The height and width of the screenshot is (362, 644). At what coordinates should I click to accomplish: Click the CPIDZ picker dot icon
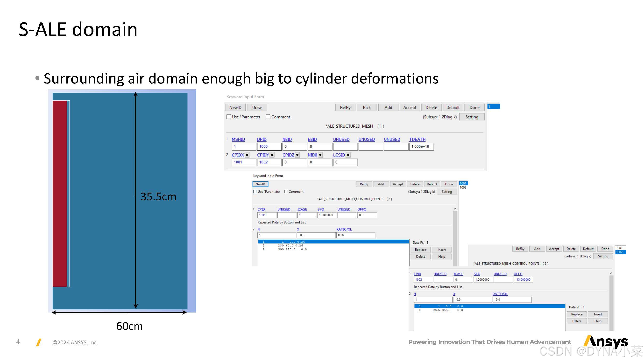297,155
